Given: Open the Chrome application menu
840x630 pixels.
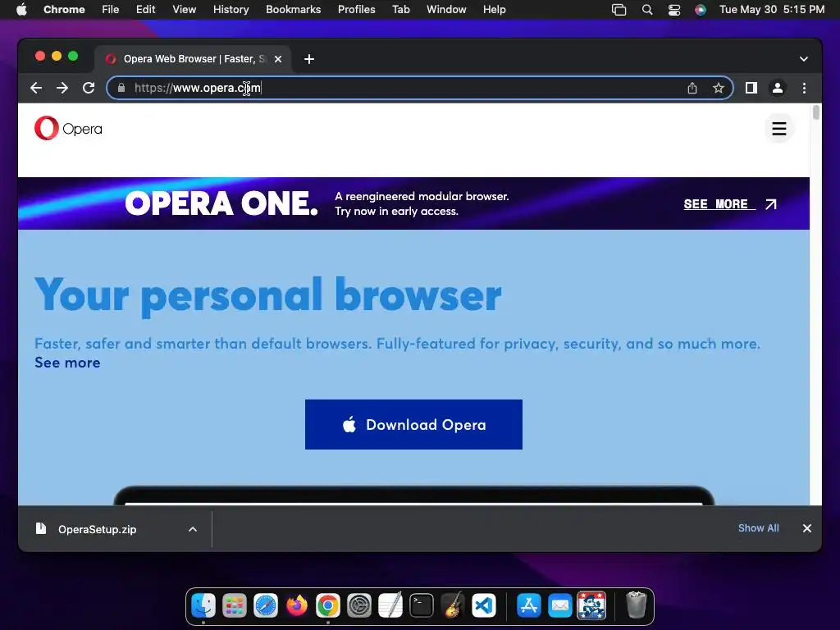Looking at the screenshot, I should point(64,10).
